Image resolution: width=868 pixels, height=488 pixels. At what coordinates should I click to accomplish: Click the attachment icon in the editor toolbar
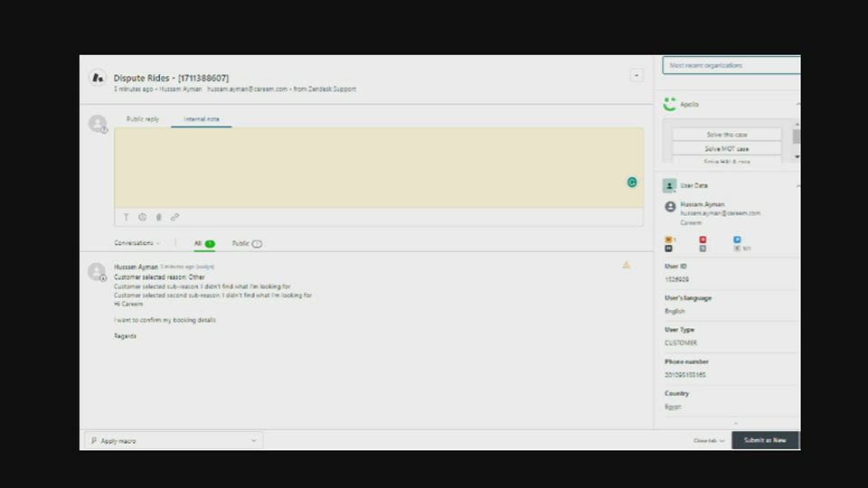(x=158, y=218)
